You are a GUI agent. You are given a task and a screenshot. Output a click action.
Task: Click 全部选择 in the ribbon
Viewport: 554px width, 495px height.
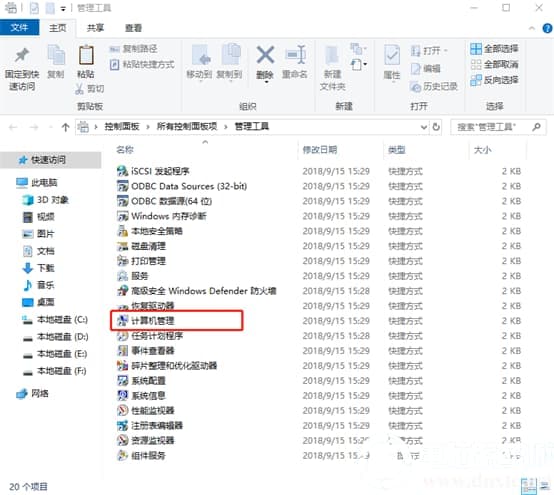(x=494, y=48)
